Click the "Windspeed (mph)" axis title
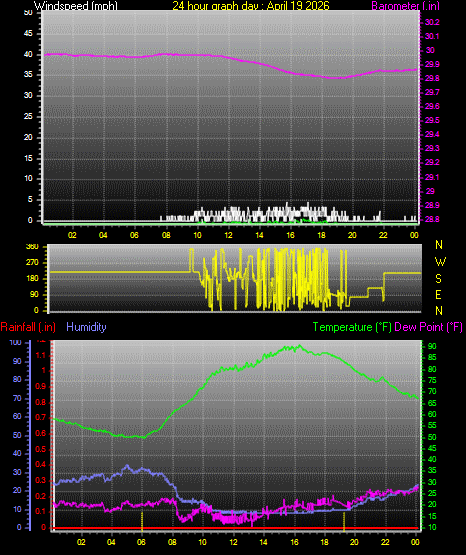 (76, 5)
